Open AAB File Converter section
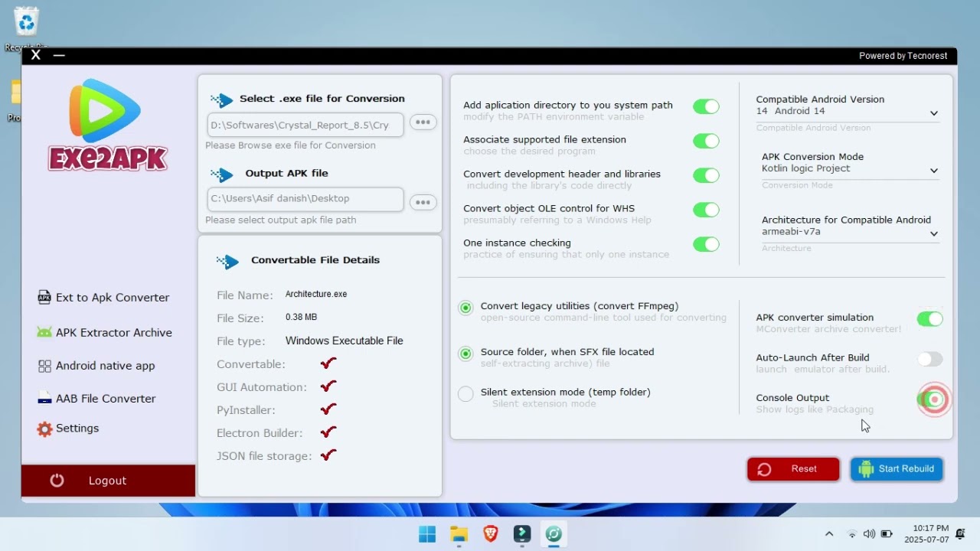Viewport: 980px width, 551px height. point(96,398)
